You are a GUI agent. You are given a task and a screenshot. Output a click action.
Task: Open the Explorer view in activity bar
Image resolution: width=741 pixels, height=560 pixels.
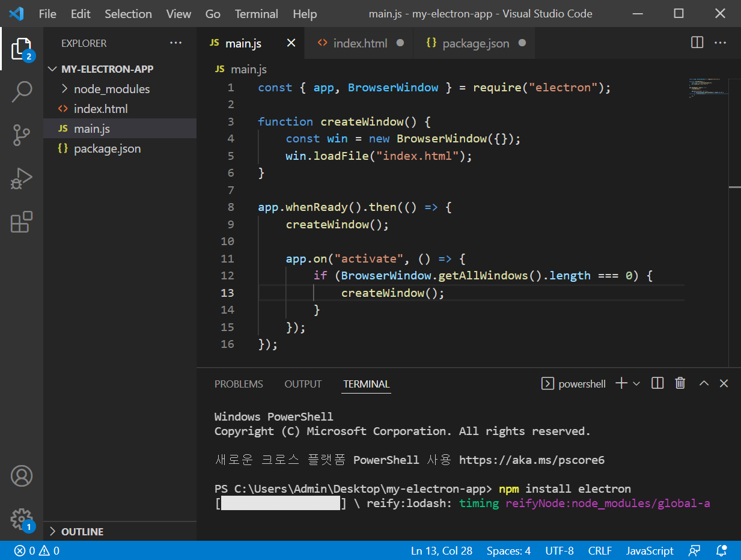[22, 49]
